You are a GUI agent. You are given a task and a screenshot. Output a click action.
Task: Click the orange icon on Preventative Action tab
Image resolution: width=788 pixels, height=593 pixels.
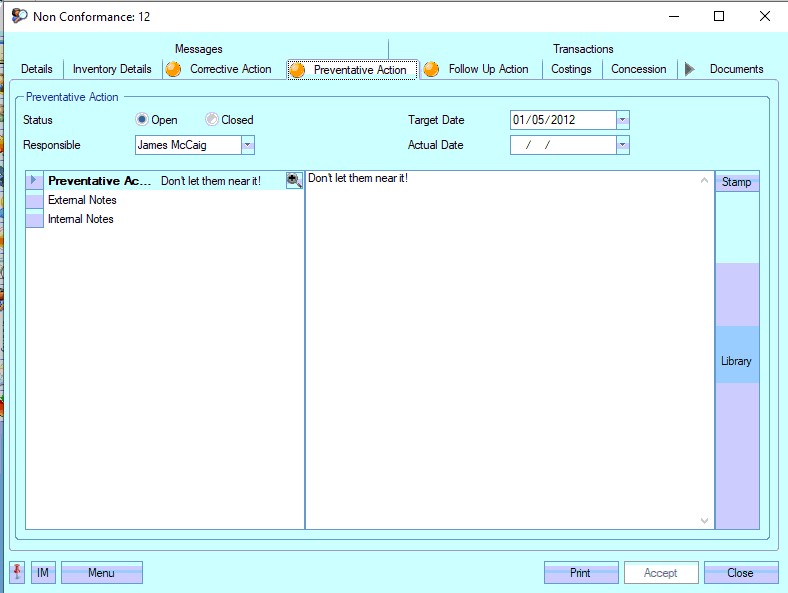coord(297,70)
